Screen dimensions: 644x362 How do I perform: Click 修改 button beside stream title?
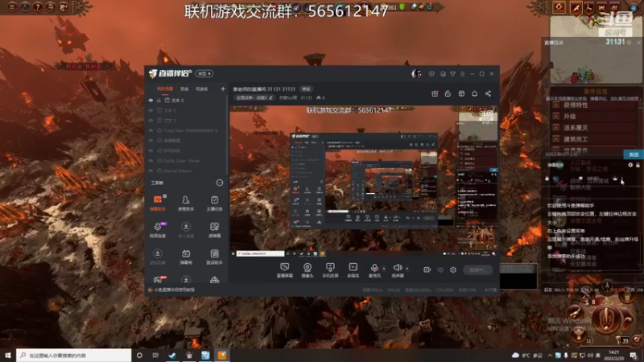[x=307, y=88]
